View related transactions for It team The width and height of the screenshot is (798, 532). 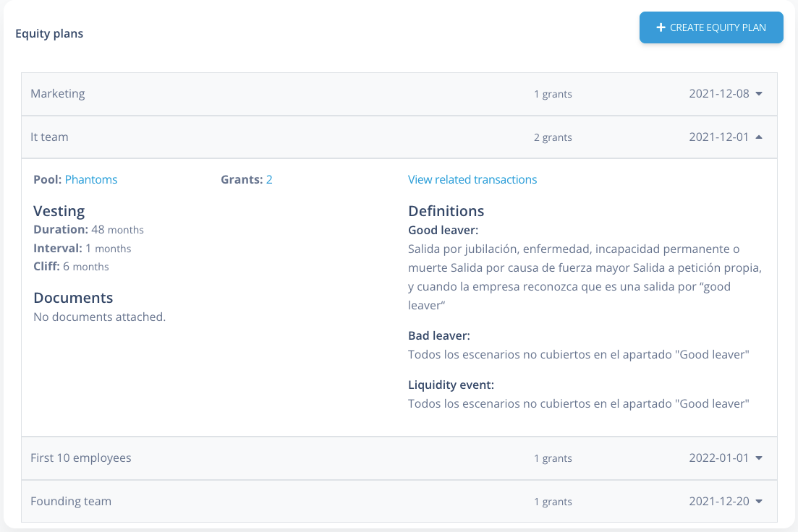pos(472,179)
